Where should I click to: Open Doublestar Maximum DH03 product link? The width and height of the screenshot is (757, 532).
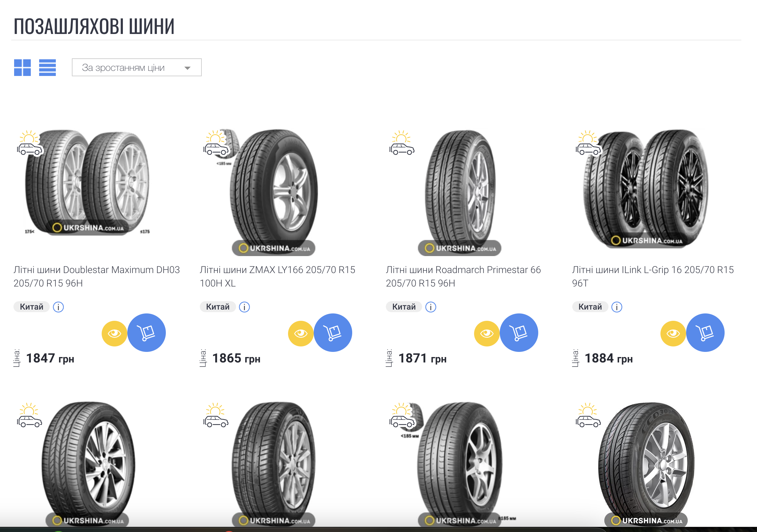96,276
